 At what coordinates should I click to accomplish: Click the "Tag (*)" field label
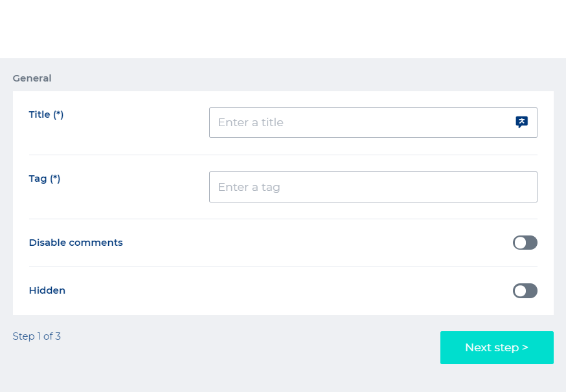point(45,179)
